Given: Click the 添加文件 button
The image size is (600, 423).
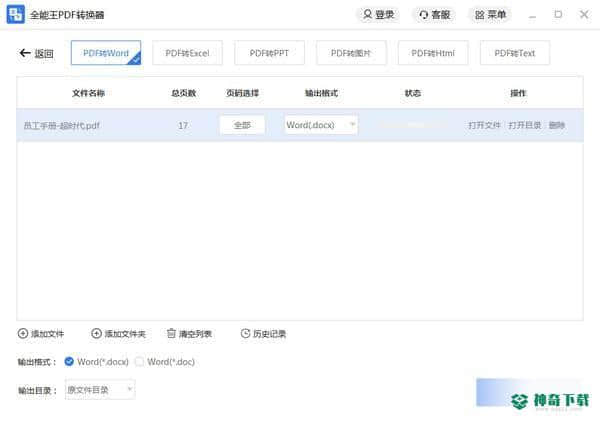Looking at the screenshot, I should pos(41,334).
